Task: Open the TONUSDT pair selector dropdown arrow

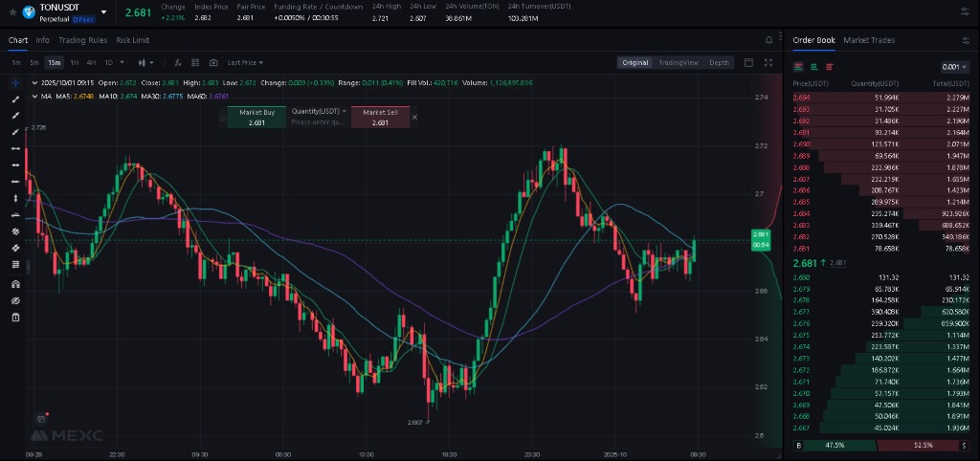Action: (x=103, y=12)
